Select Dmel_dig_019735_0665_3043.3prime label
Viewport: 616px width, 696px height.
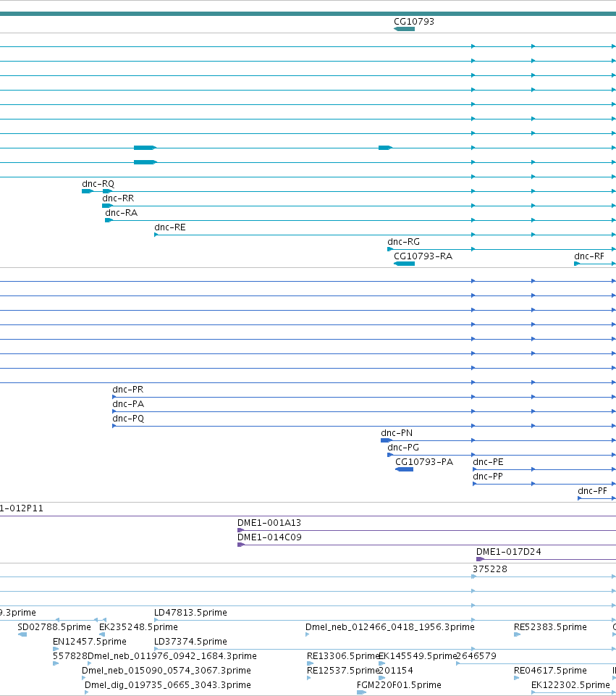(168, 685)
